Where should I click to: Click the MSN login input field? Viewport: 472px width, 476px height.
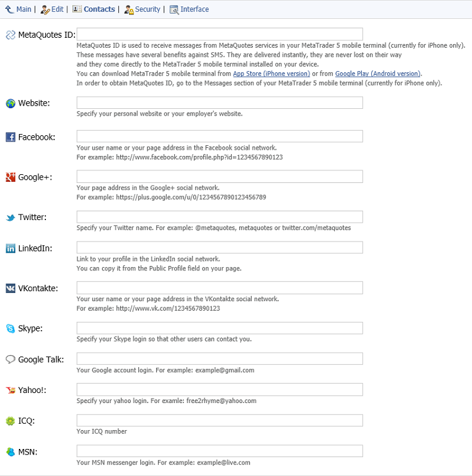pyautogui.click(x=220, y=451)
